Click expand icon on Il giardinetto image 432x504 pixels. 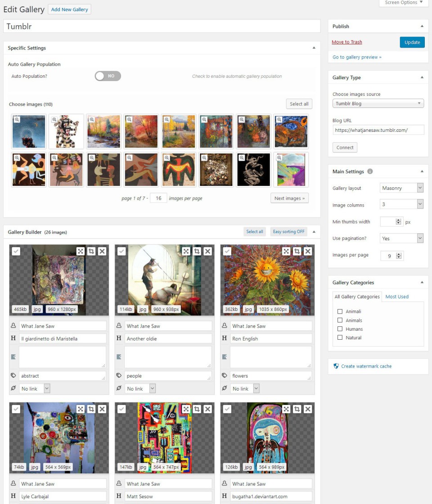coord(80,251)
